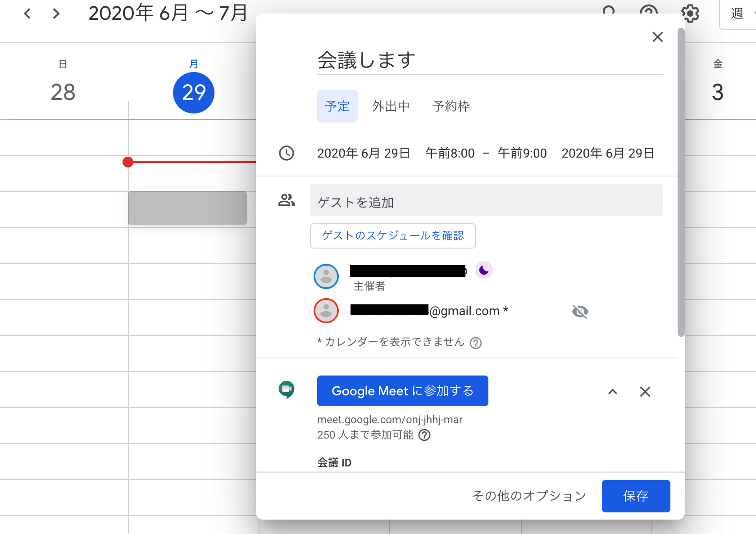Click the guests icon beside add guest field
Viewport: 756px width, 534px height.
(x=287, y=200)
